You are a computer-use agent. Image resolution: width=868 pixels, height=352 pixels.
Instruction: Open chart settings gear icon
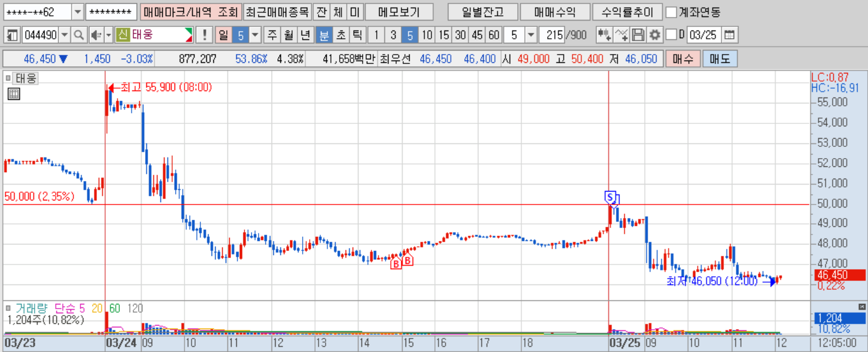pos(655,35)
